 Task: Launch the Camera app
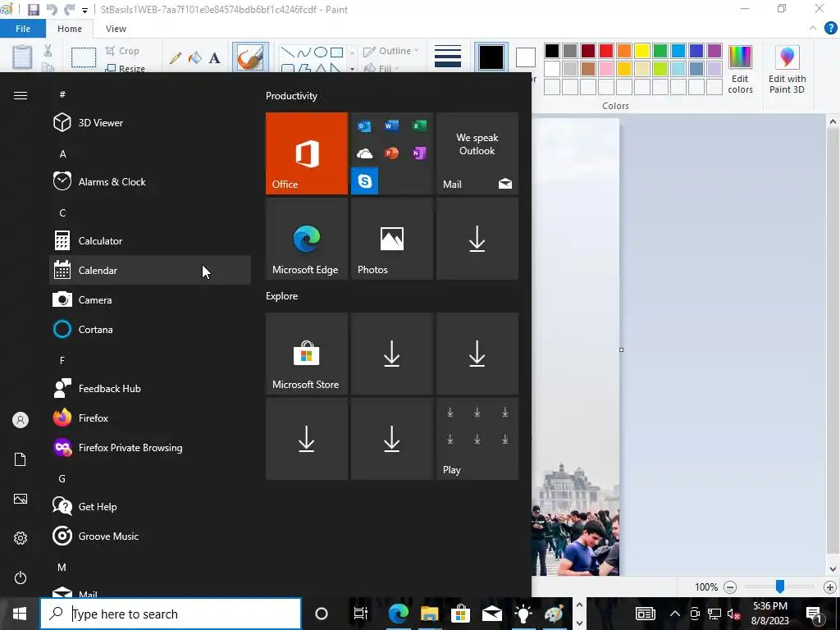[150, 299]
